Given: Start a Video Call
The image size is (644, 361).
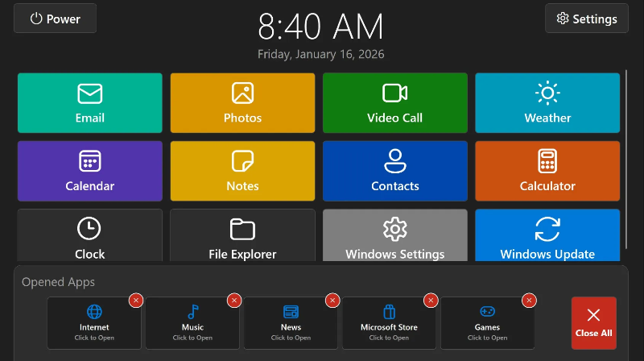Looking at the screenshot, I should pos(394,103).
